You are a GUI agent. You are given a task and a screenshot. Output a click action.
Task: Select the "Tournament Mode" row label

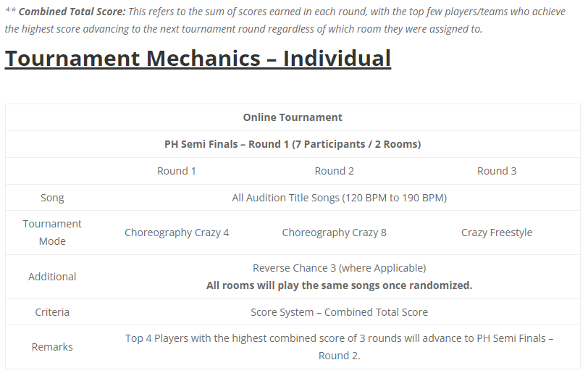[x=52, y=233]
